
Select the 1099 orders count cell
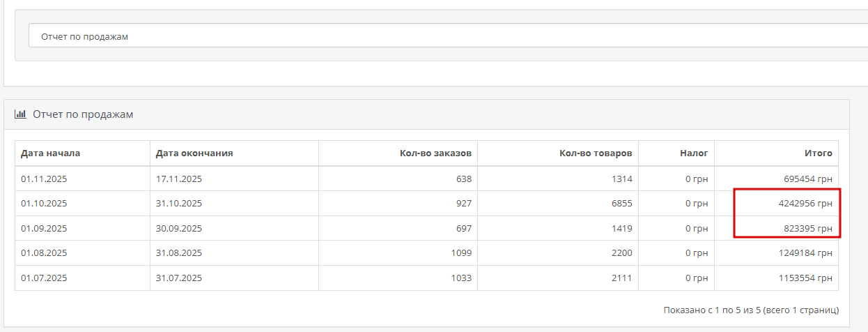[x=460, y=253]
